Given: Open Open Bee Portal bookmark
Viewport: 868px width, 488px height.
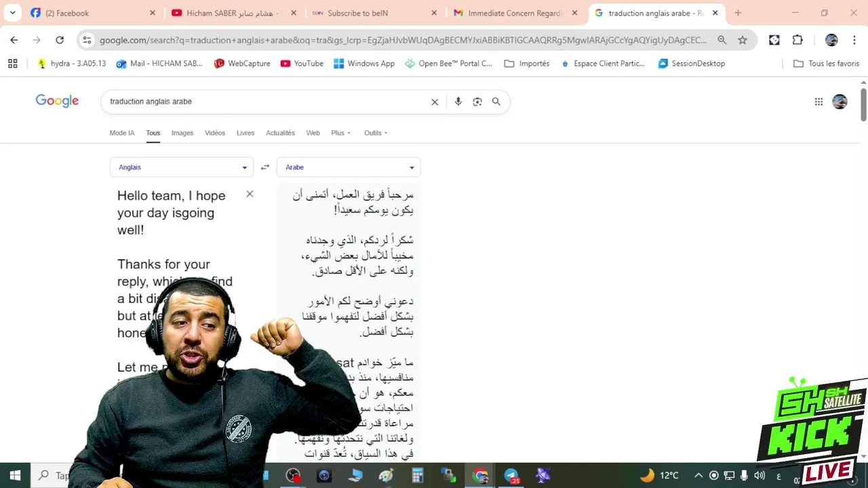Looking at the screenshot, I should (x=448, y=63).
